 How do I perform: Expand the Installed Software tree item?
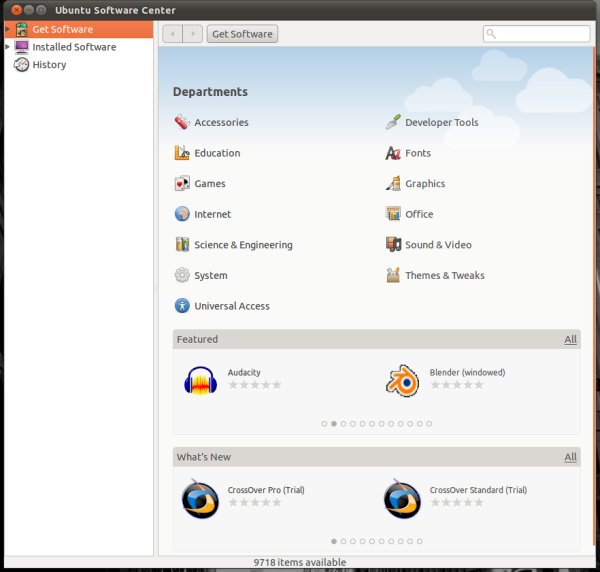click(x=7, y=47)
